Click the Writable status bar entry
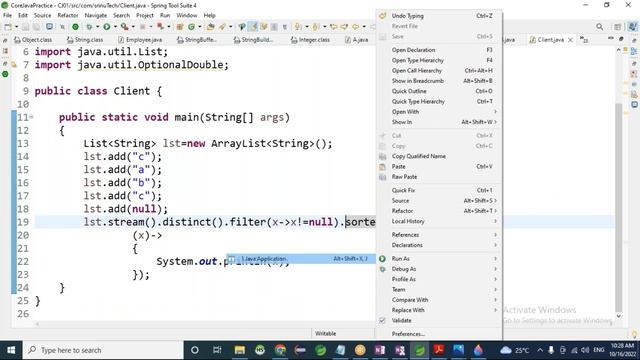The width and height of the screenshot is (640, 360). click(325, 333)
